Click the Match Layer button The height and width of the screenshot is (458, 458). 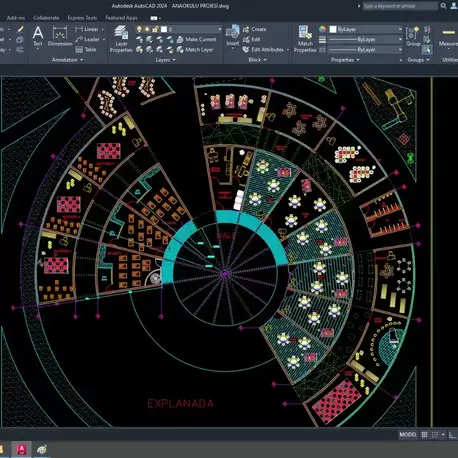tap(195, 50)
